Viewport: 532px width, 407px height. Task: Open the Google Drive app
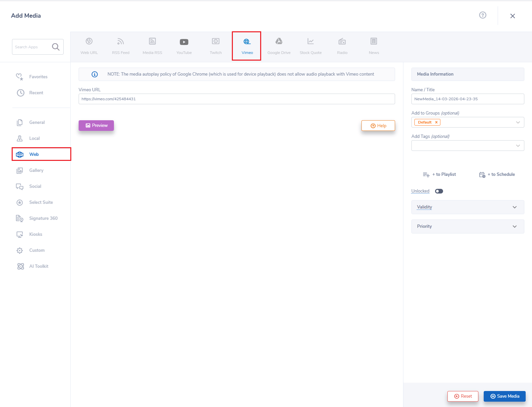[x=279, y=46]
